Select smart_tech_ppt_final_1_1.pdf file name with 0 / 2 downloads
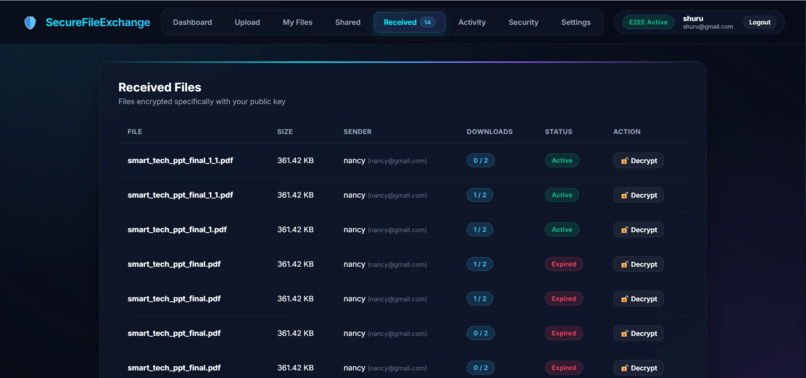Viewport: 806px width, 378px height. (x=180, y=160)
